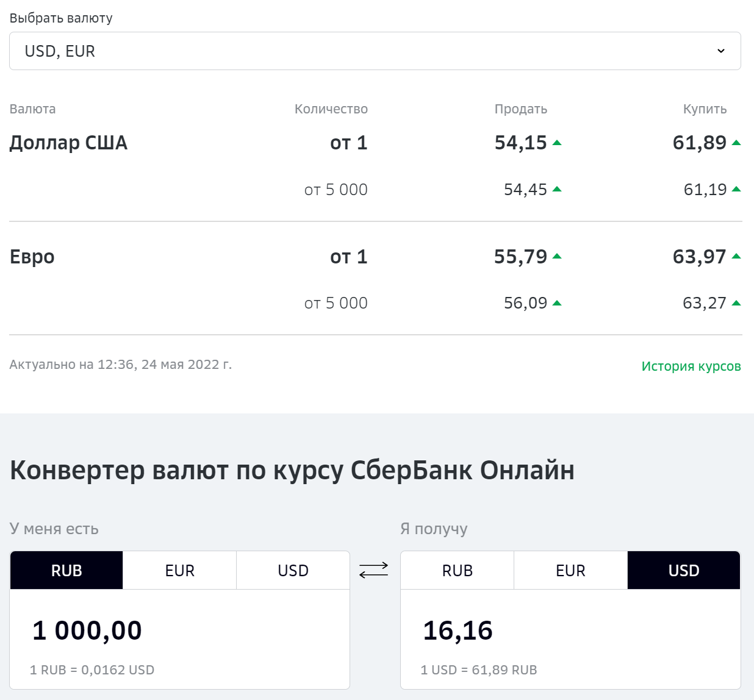The height and width of the screenshot is (700, 754).
Task: Click green arrow next to 63,27 rate
Action: 736,303
